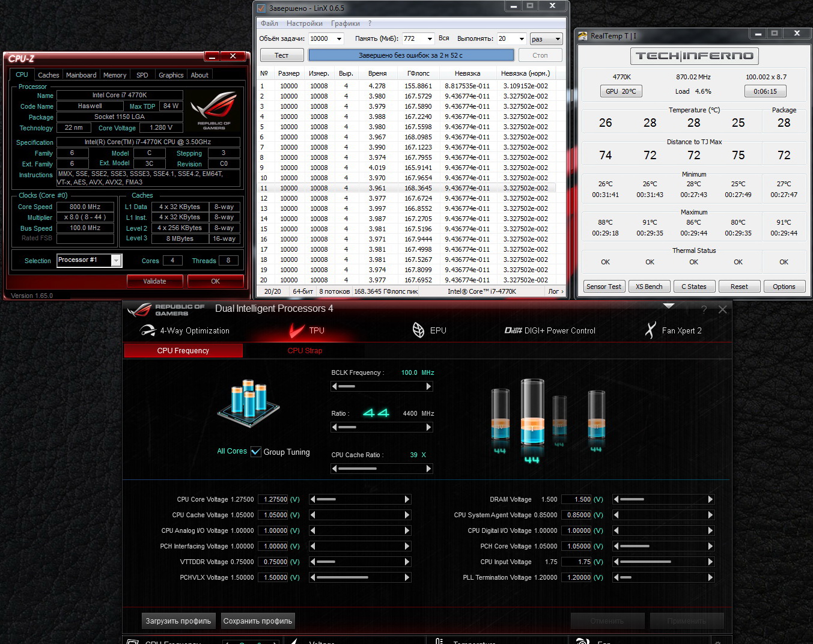Screen dimensions: 813x644
Task: Click the CPU Cache Ratio slider track
Action: (382, 469)
